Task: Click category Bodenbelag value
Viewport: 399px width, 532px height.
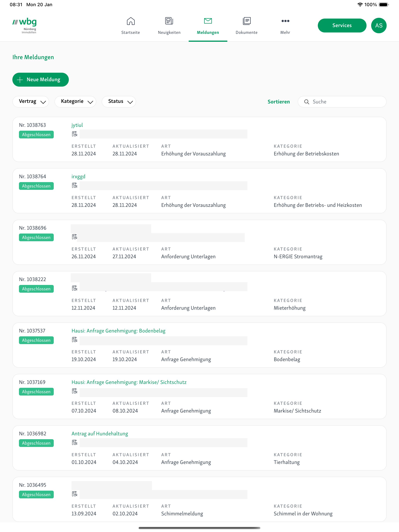Action: click(x=287, y=360)
